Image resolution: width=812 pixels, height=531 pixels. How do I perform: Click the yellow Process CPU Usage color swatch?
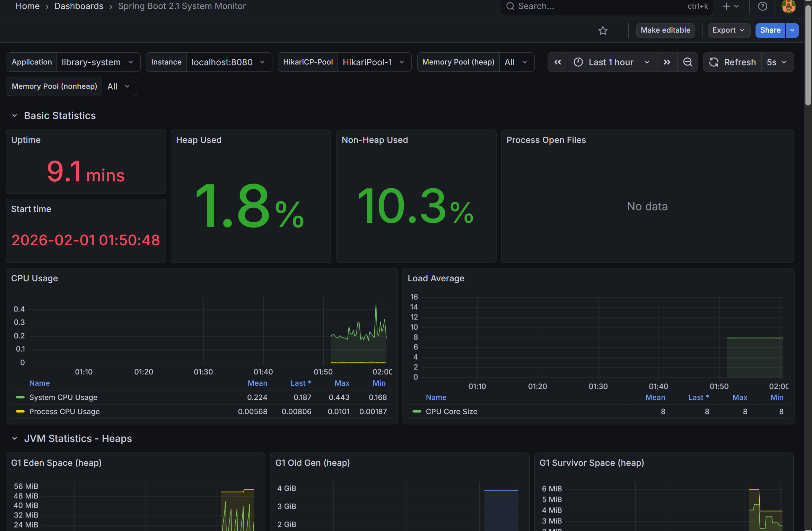(x=20, y=411)
